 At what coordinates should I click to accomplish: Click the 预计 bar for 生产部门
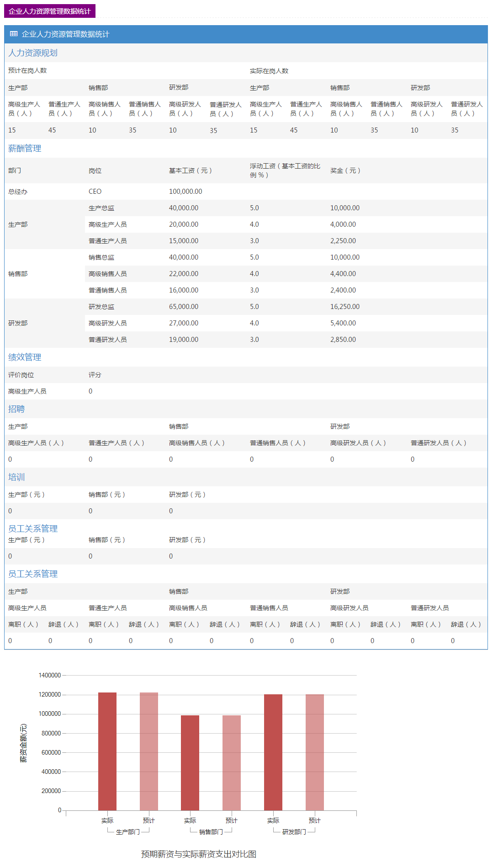[x=149, y=751]
